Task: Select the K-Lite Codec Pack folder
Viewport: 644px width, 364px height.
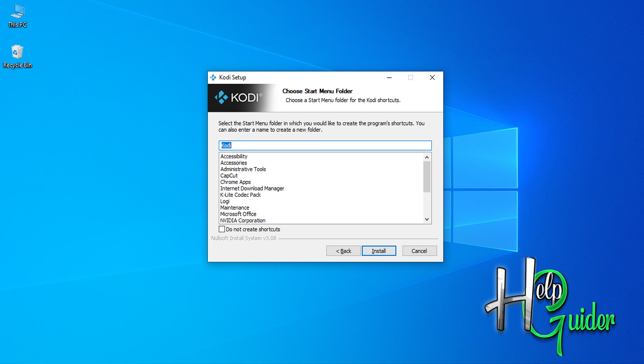Action: (x=241, y=195)
